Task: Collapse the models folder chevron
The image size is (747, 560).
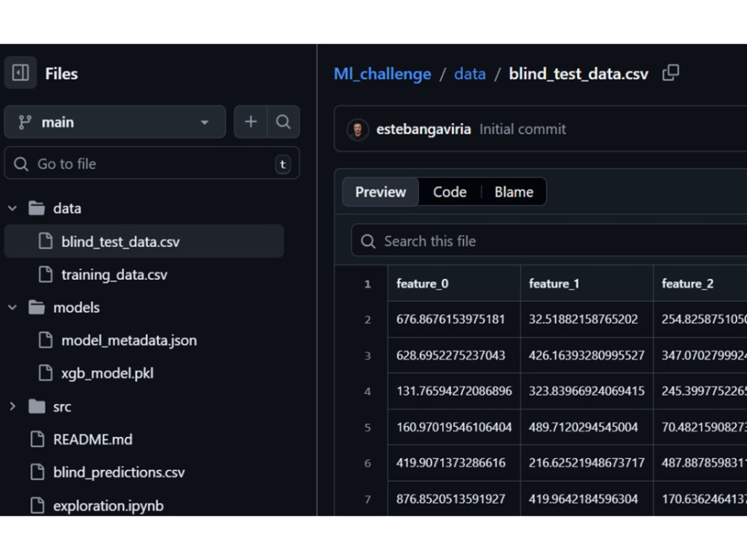Action: [13, 308]
